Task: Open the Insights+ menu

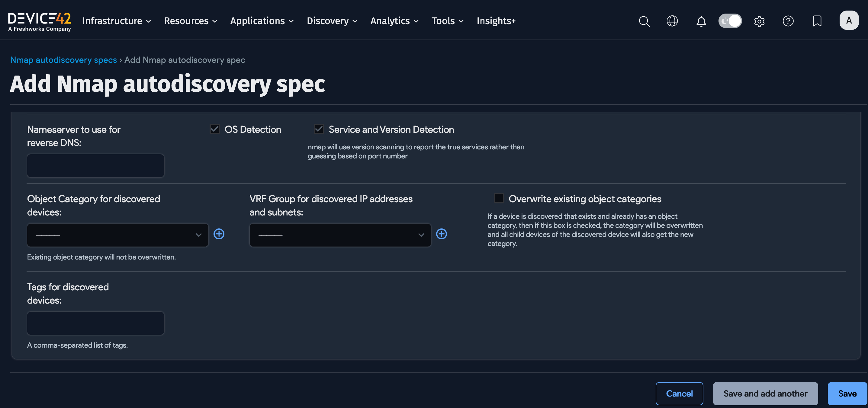Action: coord(496,21)
